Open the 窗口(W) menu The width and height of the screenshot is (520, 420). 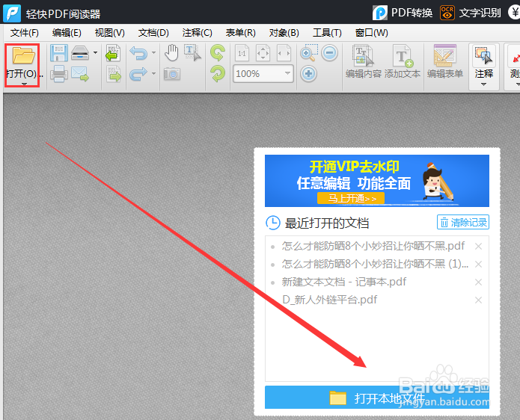coord(371,33)
